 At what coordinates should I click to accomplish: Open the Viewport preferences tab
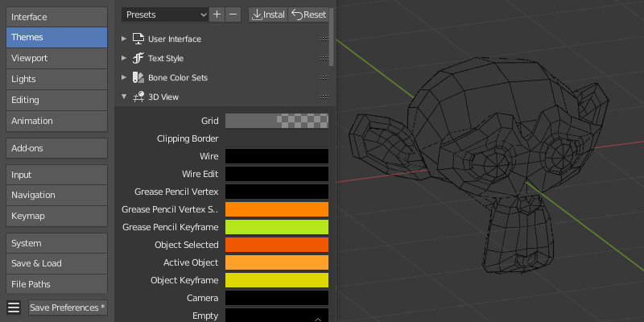coord(56,58)
